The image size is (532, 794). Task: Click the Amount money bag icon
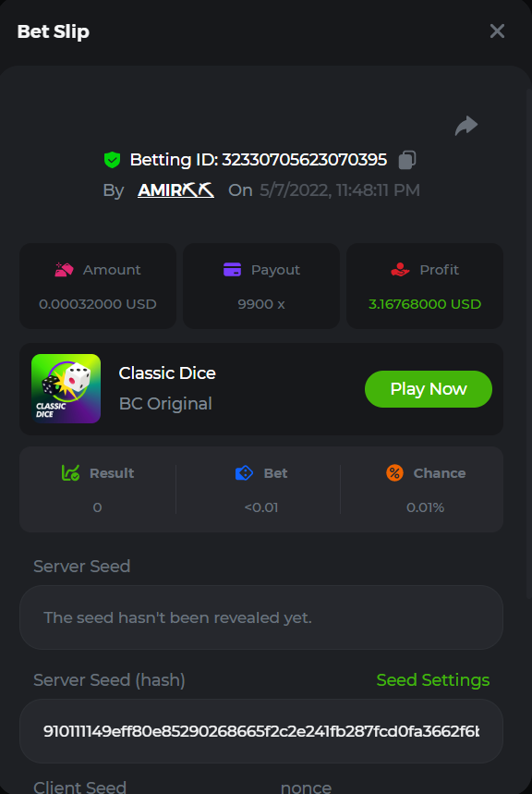click(x=65, y=269)
